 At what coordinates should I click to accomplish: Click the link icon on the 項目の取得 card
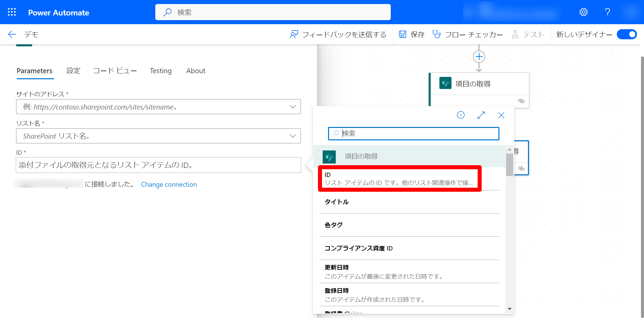(x=521, y=101)
